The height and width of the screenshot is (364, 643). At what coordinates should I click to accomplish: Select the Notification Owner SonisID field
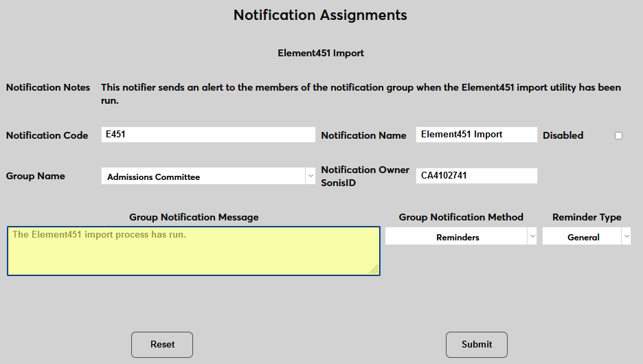(x=476, y=176)
